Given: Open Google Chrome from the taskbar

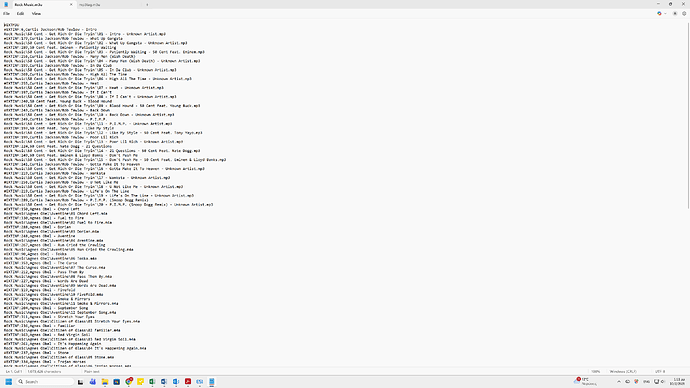Looking at the screenshot, I should [x=128, y=381].
